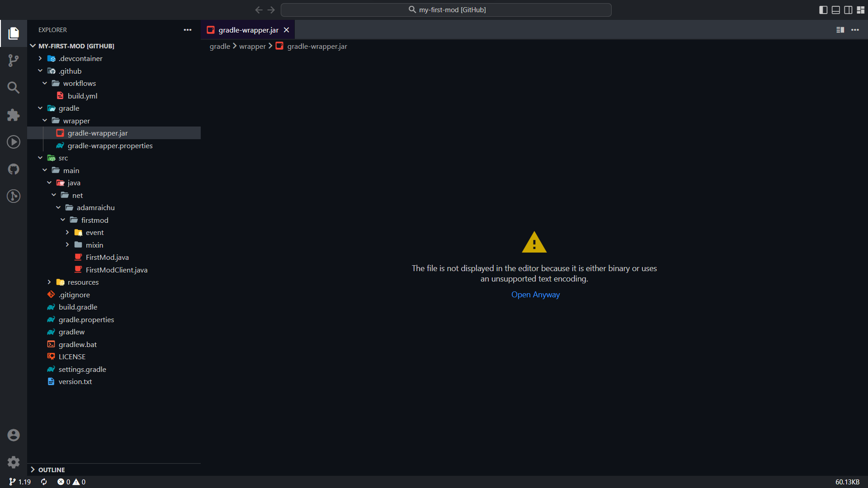Toggle the primary side bar layout button

point(823,10)
